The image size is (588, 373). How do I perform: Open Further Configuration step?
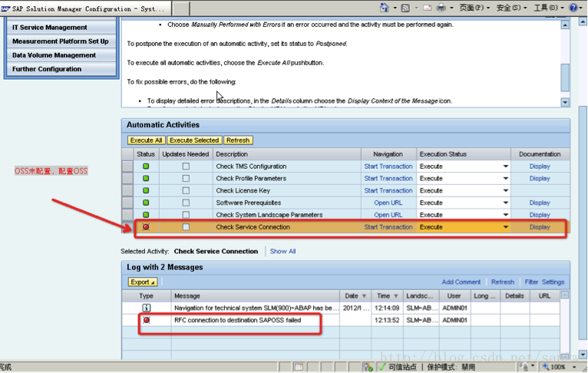click(61, 69)
